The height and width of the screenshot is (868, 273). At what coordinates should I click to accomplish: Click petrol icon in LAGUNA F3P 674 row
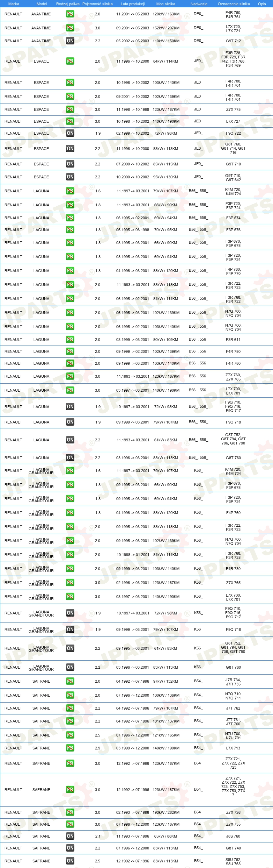click(x=70, y=218)
